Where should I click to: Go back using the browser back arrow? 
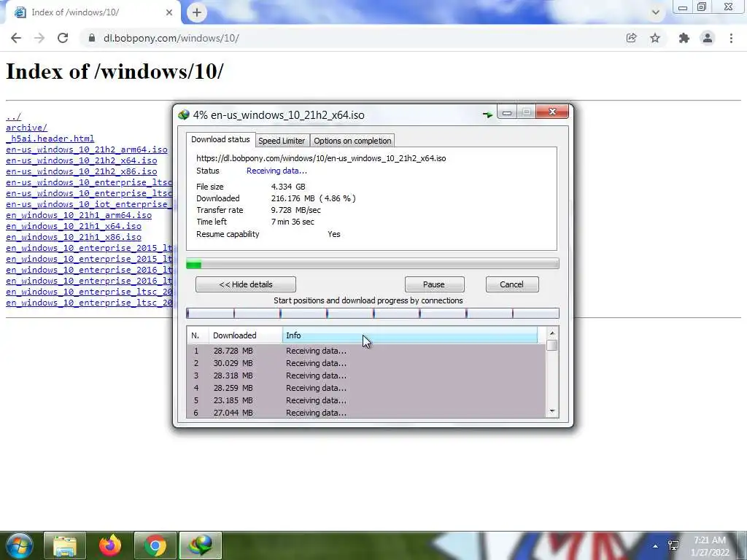pyautogui.click(x=16, y=38)
